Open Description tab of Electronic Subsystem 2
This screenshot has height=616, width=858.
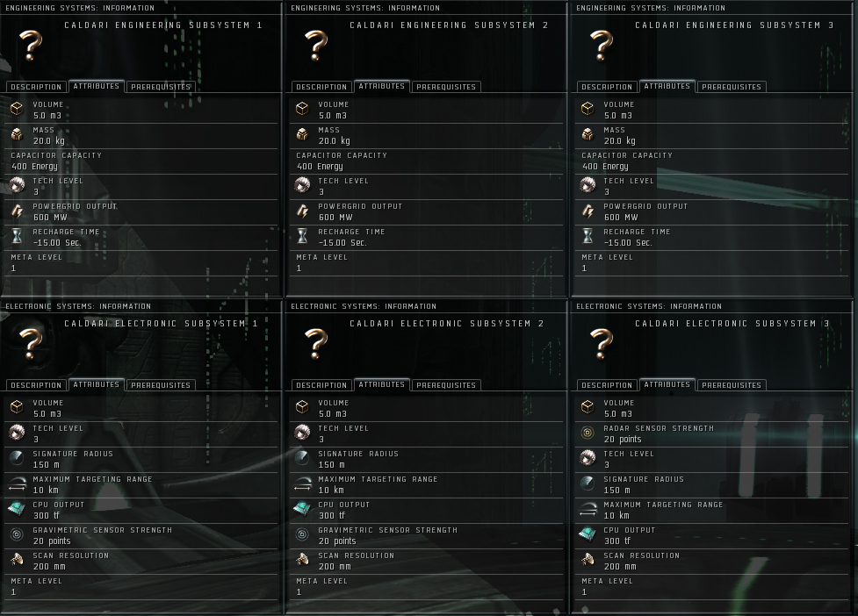(x=321, y=385)
